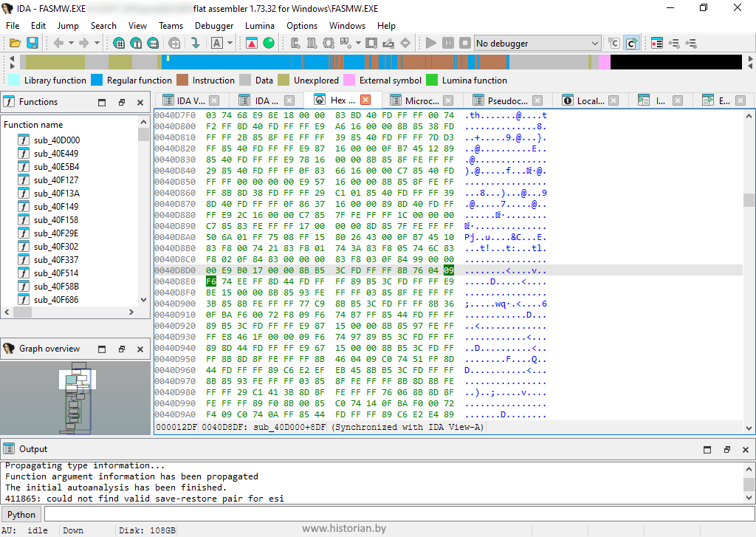The image size is (756, 537).
Task: Click the green circle toolbar icon
Action: [x=269, y=44]
